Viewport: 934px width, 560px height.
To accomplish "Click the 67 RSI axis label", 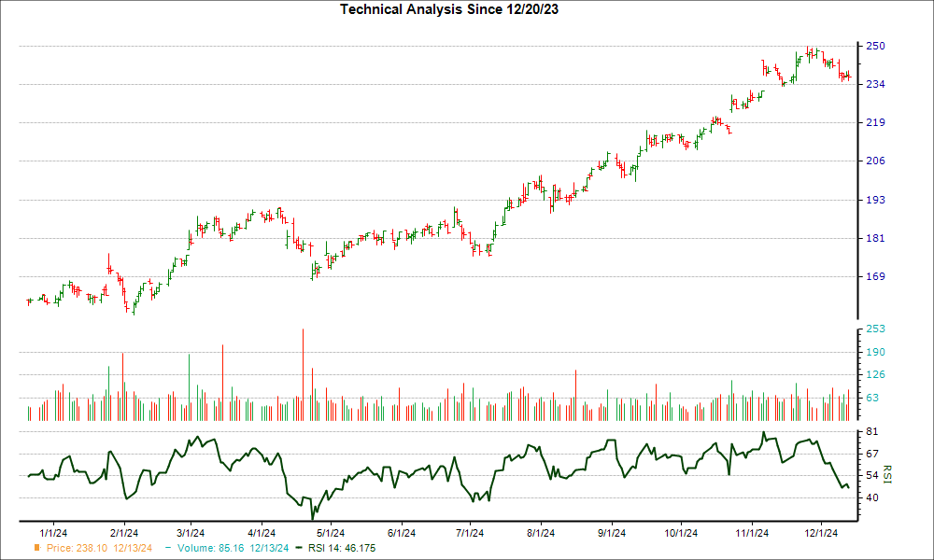I will pos(872,455).
